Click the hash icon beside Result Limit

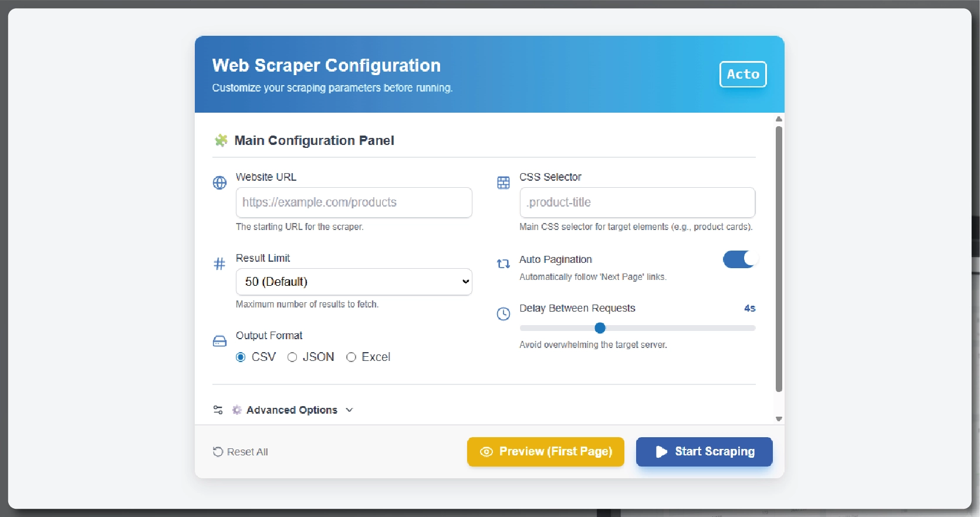coord(219,263)
